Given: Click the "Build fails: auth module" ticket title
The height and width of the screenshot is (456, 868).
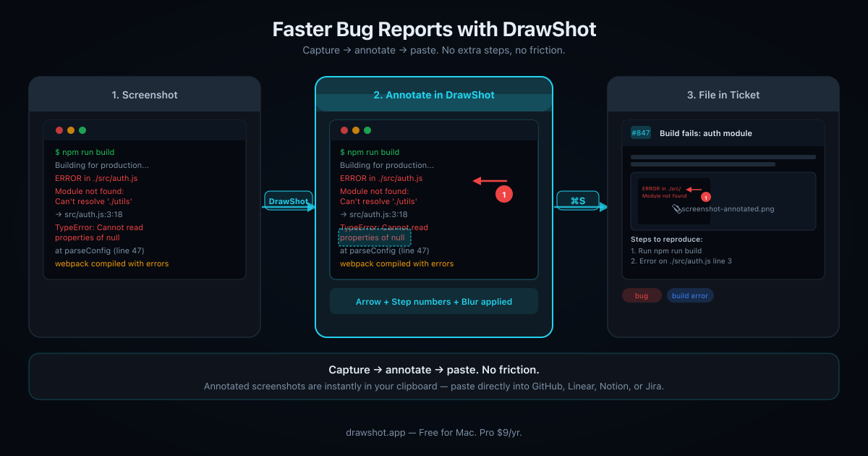Looking at the screenshot, I should (x=706, y=133).
